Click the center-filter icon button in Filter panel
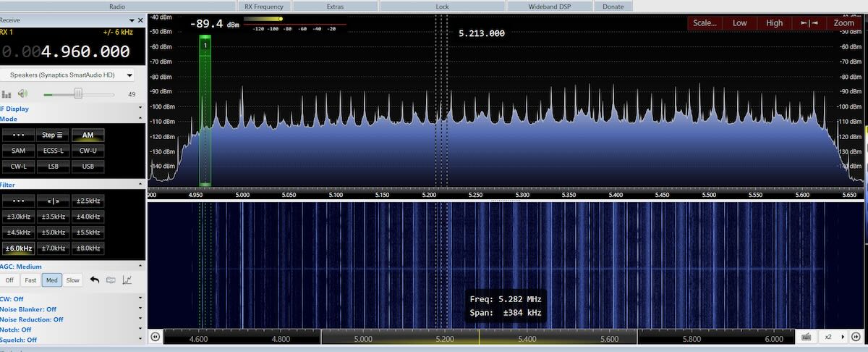The width and height of the screenshot is (868, 352). tap(54, 201)
